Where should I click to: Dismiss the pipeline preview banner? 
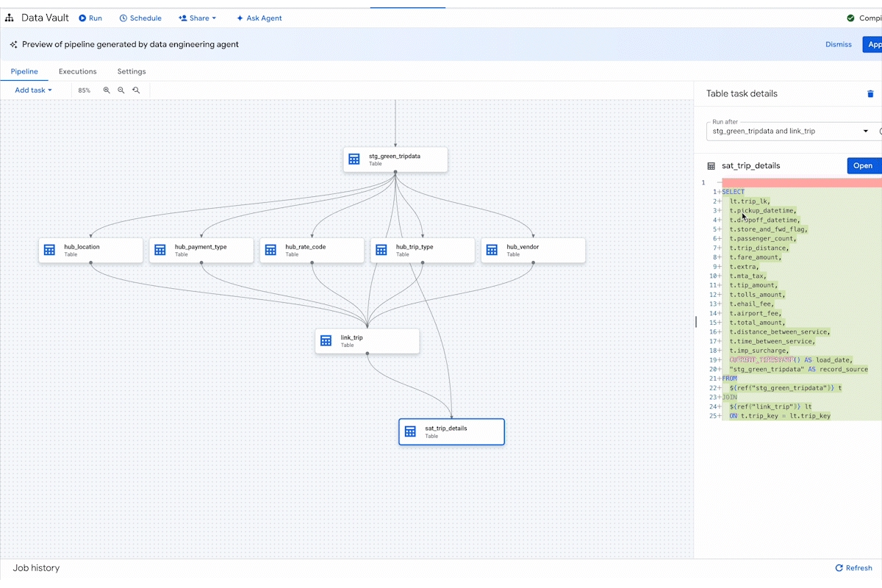pyautogui.click(x=838, y=44)
